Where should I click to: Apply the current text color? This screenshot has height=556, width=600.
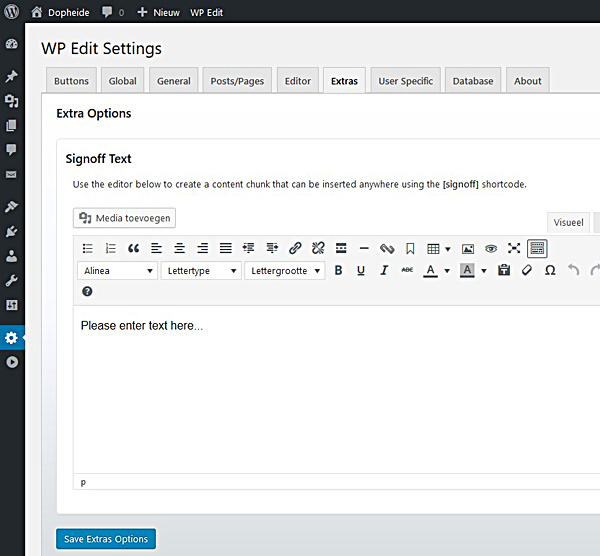(430, 271)
